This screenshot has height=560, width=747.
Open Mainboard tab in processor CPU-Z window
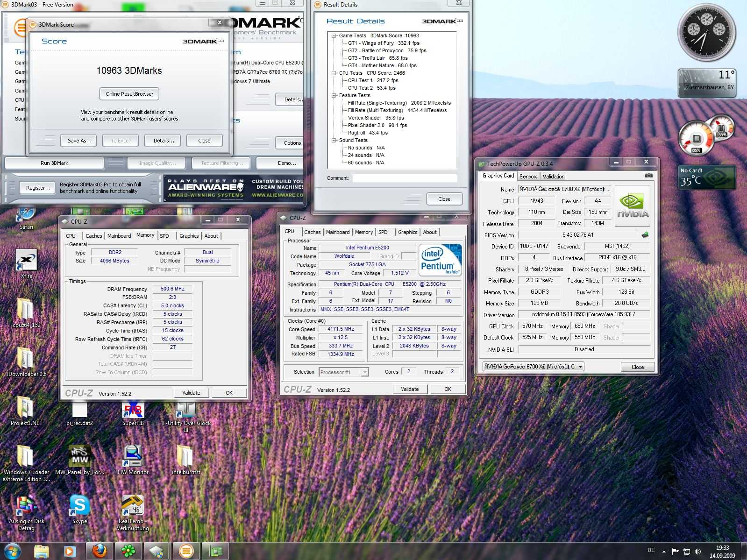pos(338,232)
